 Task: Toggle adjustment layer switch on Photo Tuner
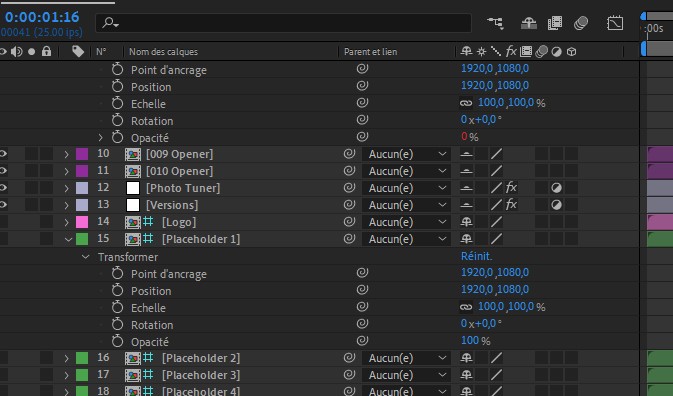click(556, 188)
